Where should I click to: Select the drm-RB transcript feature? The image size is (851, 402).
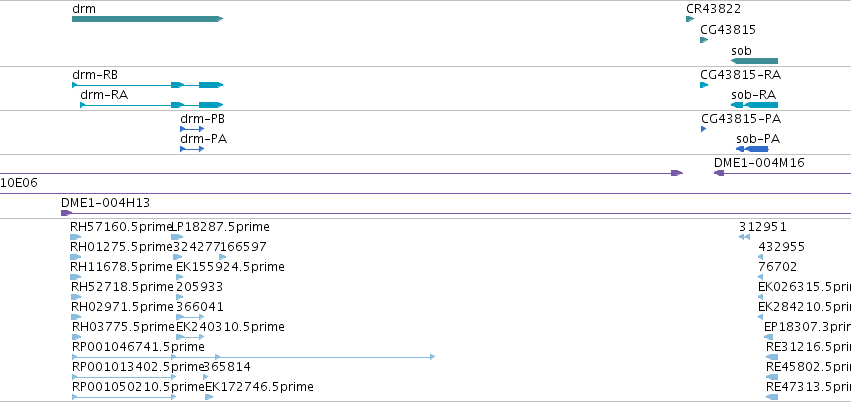click(147, 85)
